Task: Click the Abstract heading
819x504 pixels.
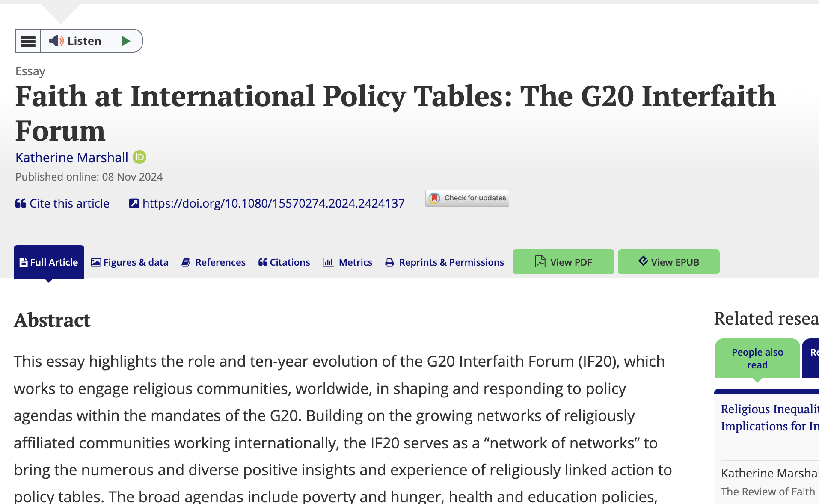Action: 52,320
